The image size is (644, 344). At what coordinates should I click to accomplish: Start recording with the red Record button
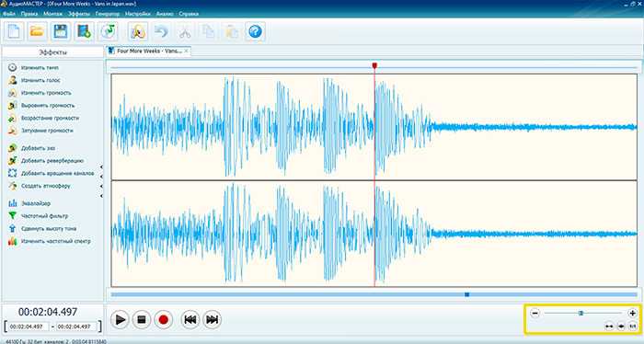point(164,319)
